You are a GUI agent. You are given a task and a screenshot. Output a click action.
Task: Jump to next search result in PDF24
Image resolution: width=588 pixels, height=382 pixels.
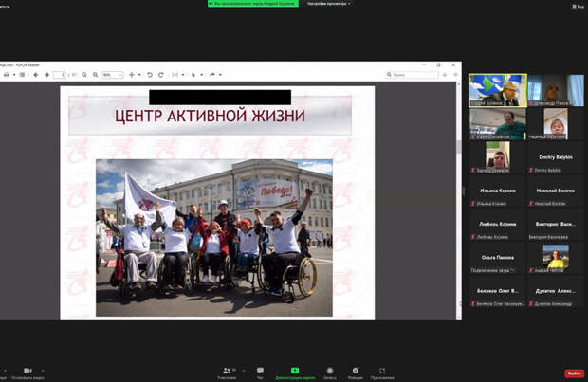(455, 75)
